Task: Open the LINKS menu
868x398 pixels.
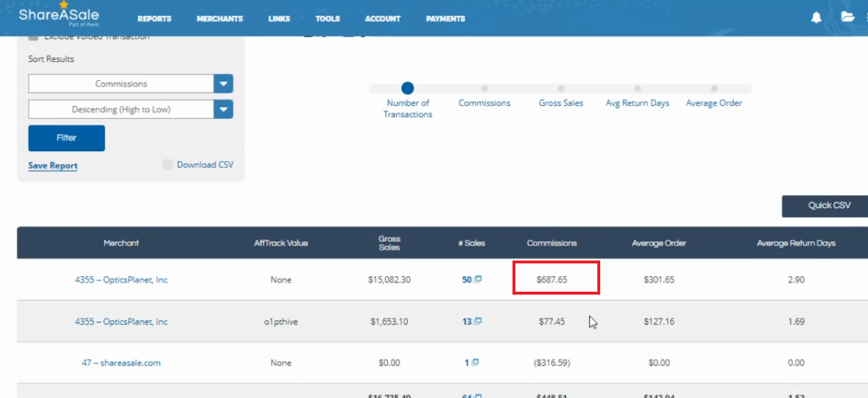Action: pos(279,19)
